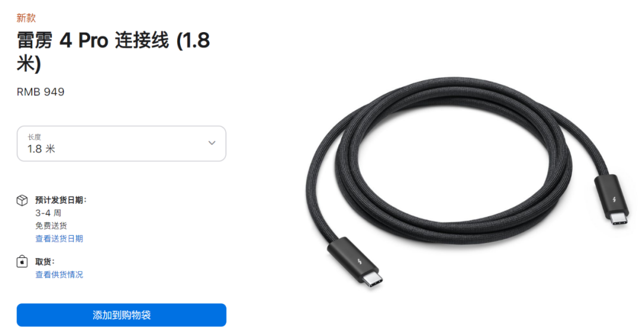This screenshot has width=644, height=336.
Task: Click the 长度 field label
Action: (x=35, y=137)
